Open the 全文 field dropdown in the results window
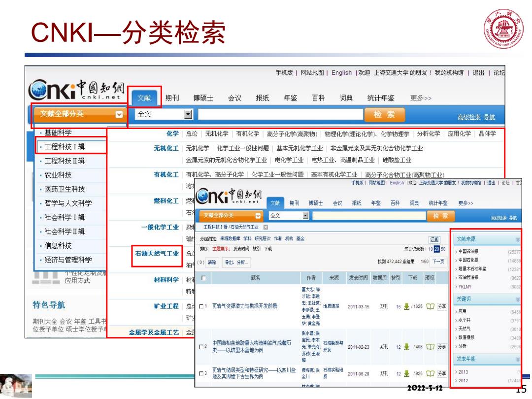The height and width of the screenshot is (399, 532). 306,216
